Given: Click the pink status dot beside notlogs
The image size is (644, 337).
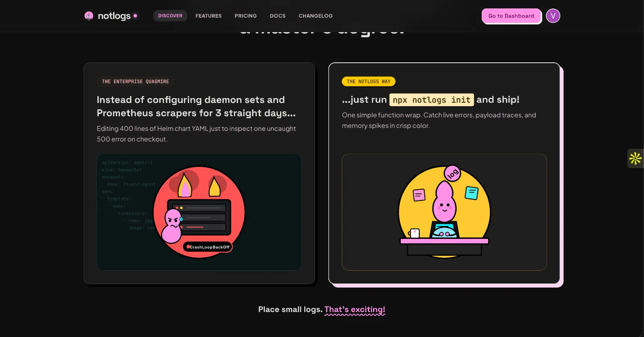Looking at the screenshot, I should (135, 16).
